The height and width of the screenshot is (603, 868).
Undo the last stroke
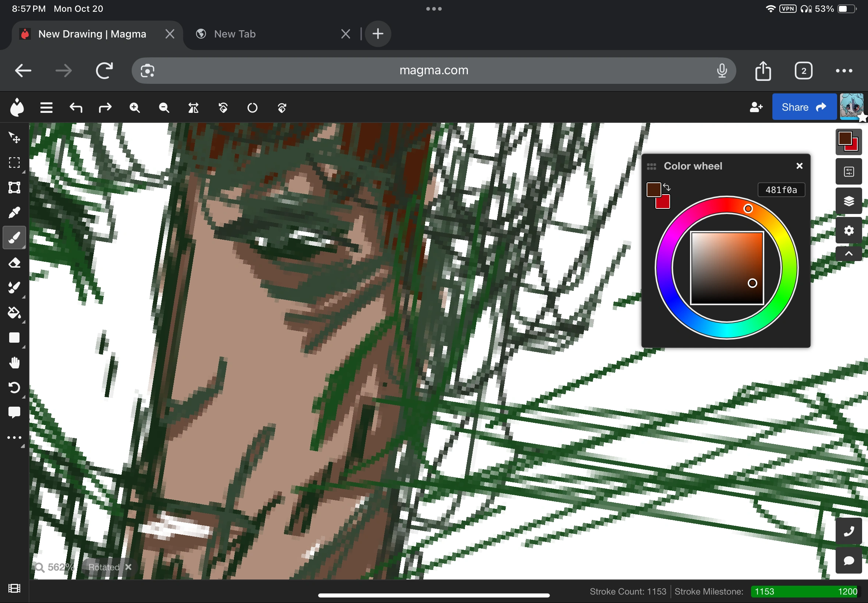click(75, 108)
